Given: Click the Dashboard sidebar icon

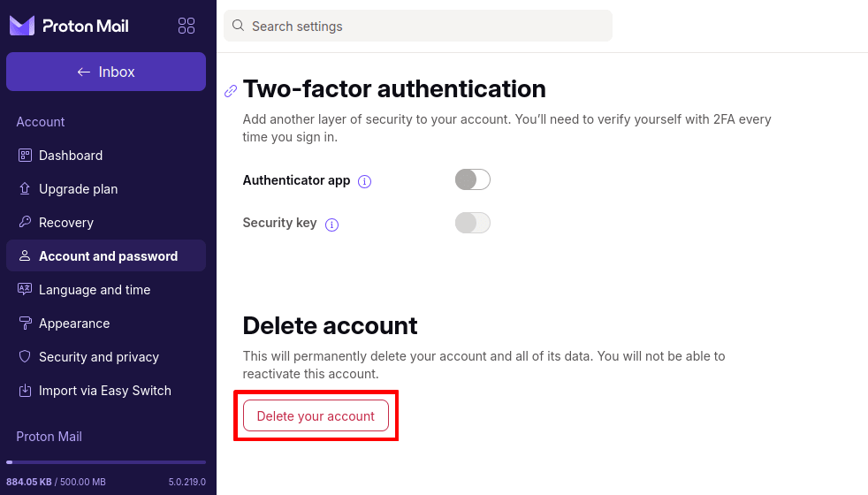Looking at the screenshot, I should tap(25, 156).
